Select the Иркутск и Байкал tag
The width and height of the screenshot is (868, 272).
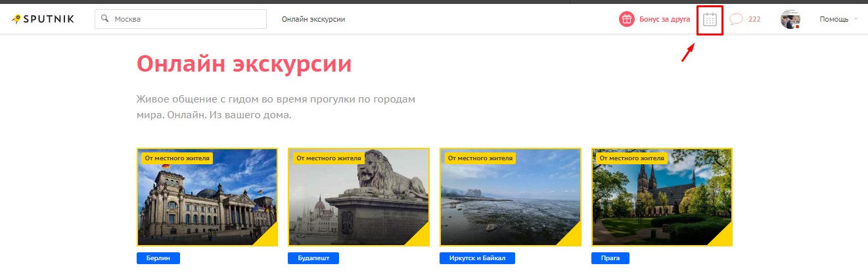pos(477,258)
